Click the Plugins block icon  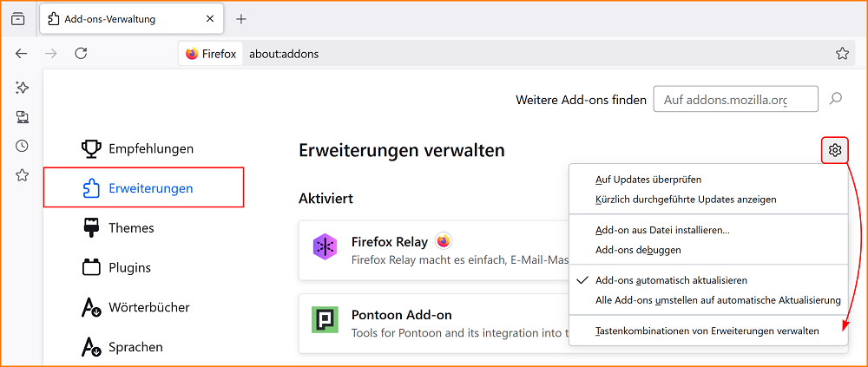[x=91, y=268]
